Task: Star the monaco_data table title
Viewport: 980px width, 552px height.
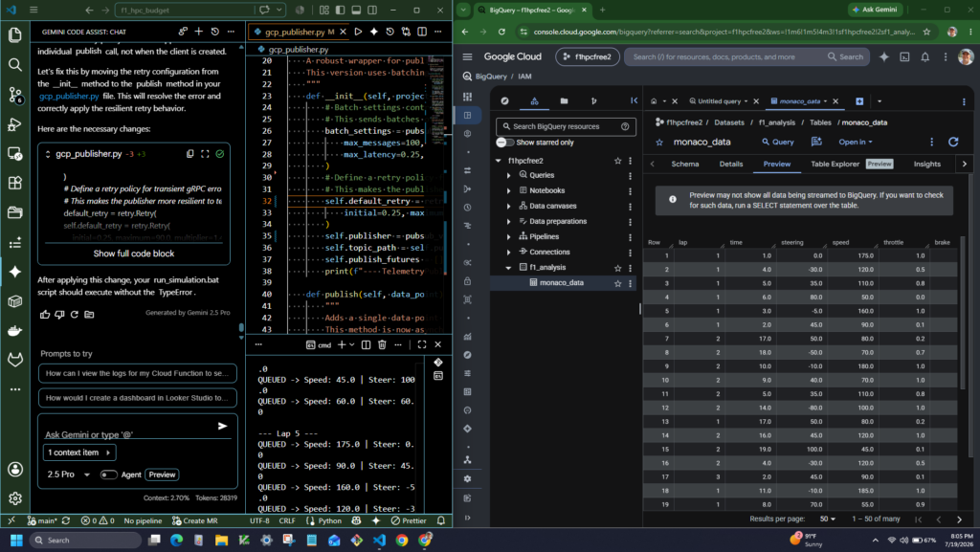Action: [658, 143]
